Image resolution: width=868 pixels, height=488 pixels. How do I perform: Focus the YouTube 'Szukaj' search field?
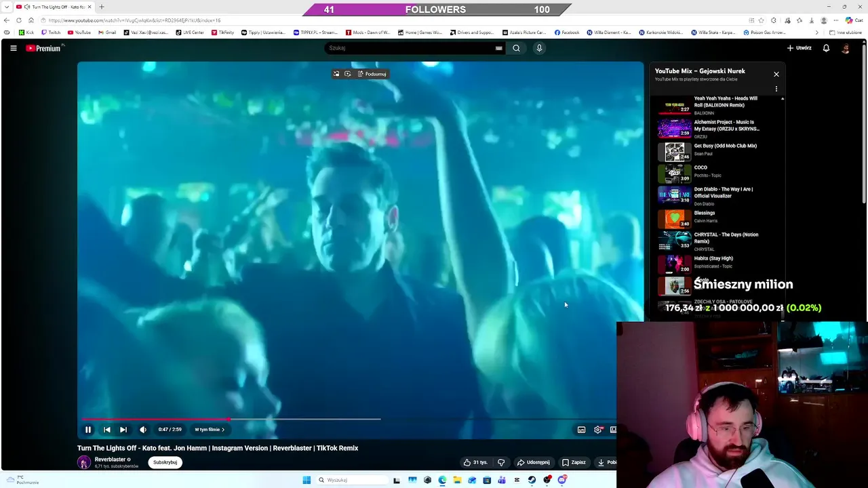pos(412,48)
